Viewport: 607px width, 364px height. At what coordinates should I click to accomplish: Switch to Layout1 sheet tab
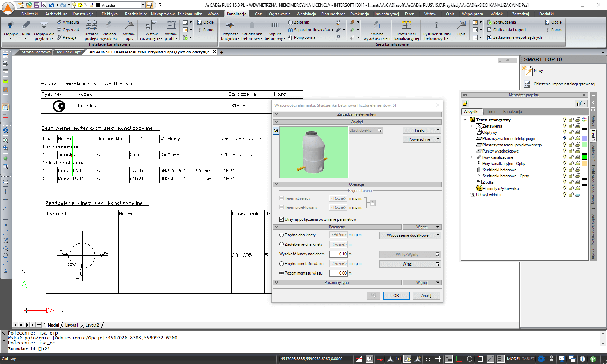pyautogui.click(x=71, y=325)
